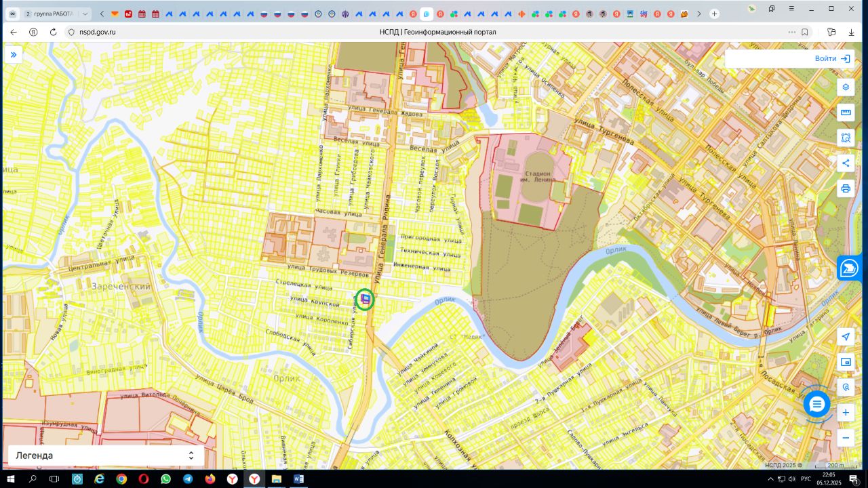Bookmark this page in address bar
The height and width of the screenshot is (488, 868).
pos(805,32)
